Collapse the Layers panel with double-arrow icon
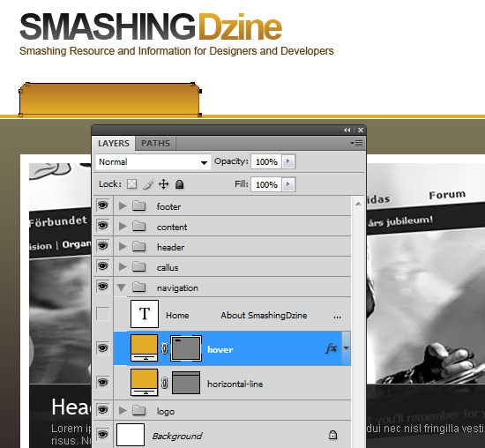Image resolution: width=485 pixels, height=448 pixels. click(x=347, y=131)
